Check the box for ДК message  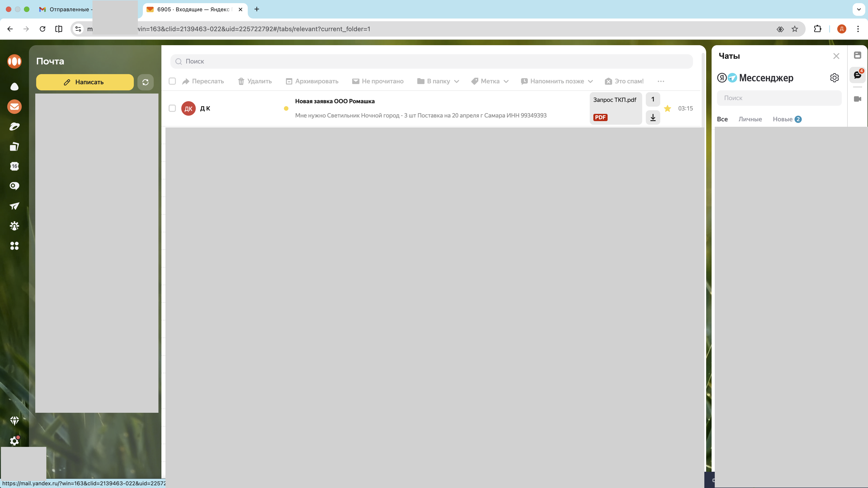172,108
